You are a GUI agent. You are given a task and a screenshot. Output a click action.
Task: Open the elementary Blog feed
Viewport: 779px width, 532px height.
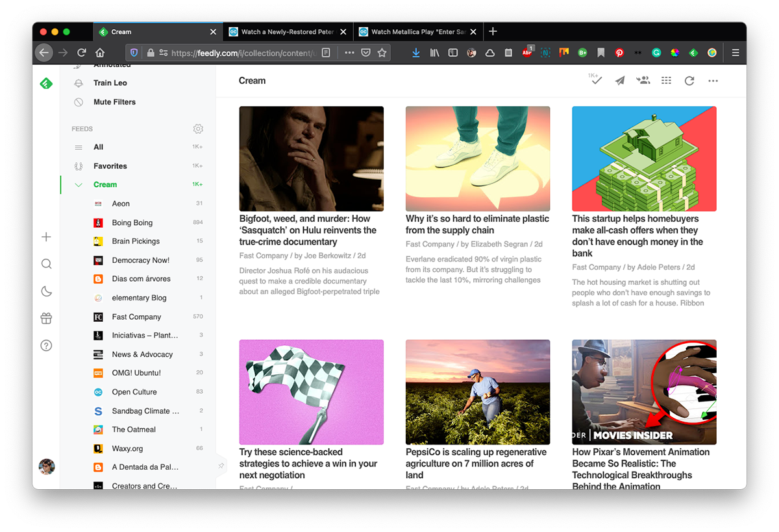138,298
